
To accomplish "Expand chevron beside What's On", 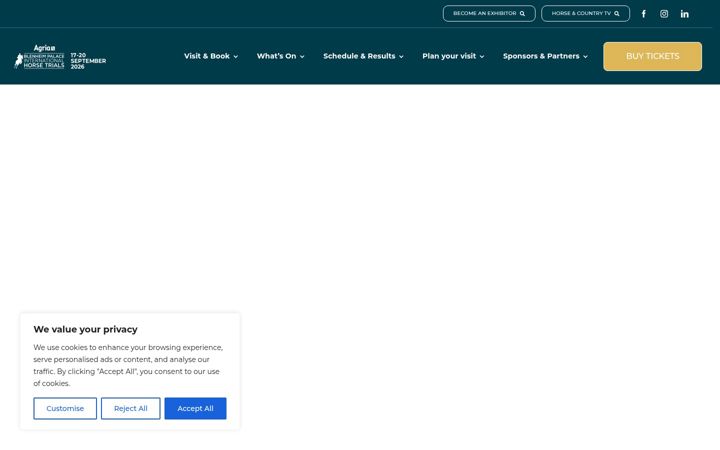I will tap(302, 56).
